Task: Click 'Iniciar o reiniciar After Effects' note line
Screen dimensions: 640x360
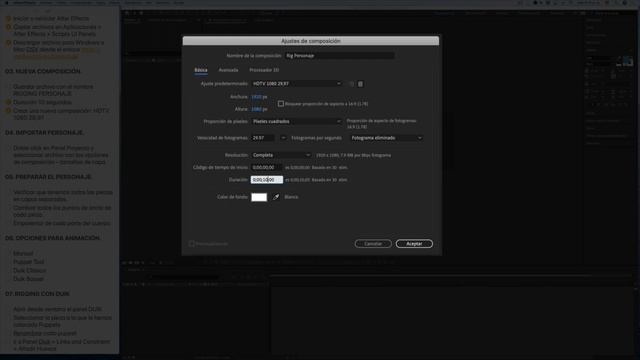Action: point(51,18)
